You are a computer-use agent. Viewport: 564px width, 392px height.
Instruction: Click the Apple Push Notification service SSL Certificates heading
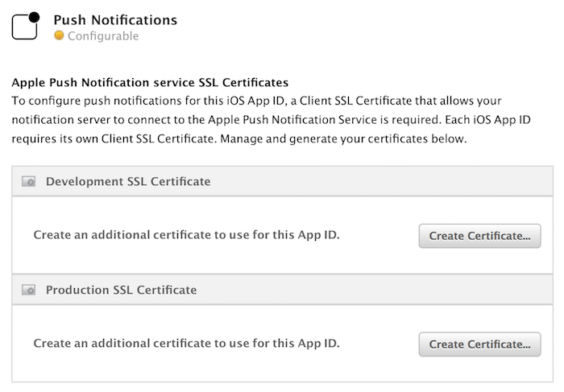click(x=150, y=82)
